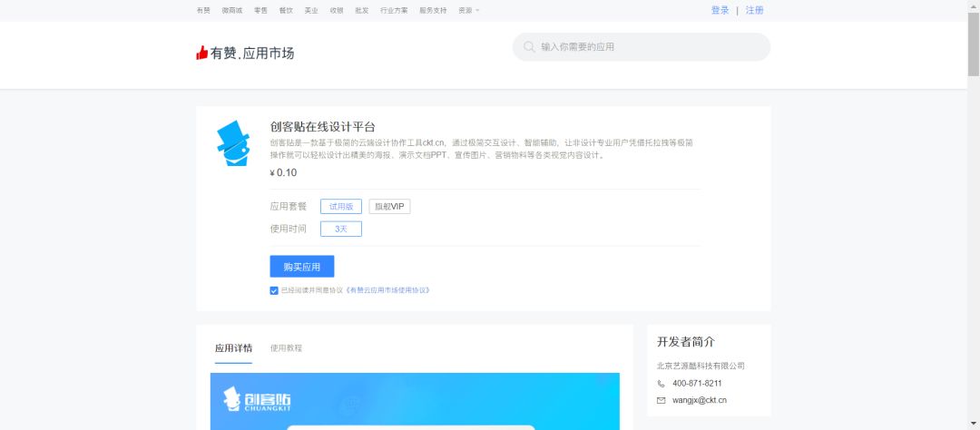The width and height of the screenshot is (980, 430).
Task: Click the white Chuangkit logo in the banner
Action: point(257,399)
